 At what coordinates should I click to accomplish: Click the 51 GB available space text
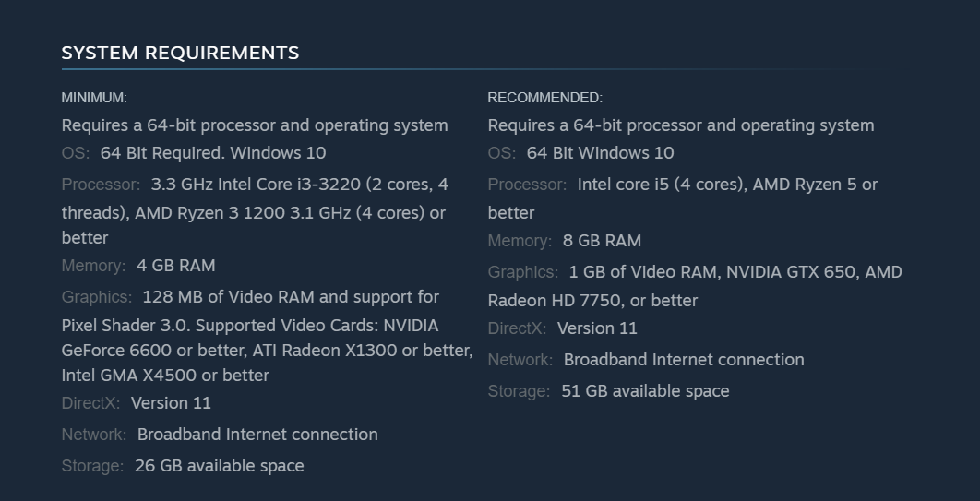pos(645,392)
